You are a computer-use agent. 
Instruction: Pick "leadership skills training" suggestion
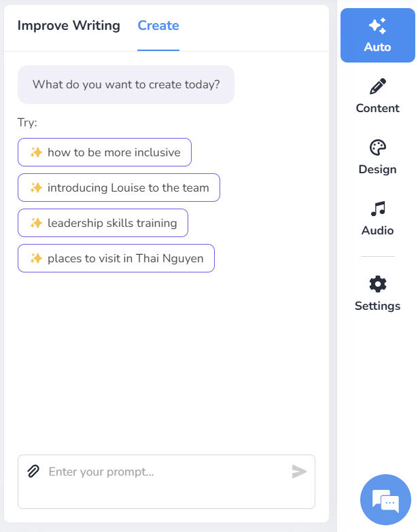(103, 223)
